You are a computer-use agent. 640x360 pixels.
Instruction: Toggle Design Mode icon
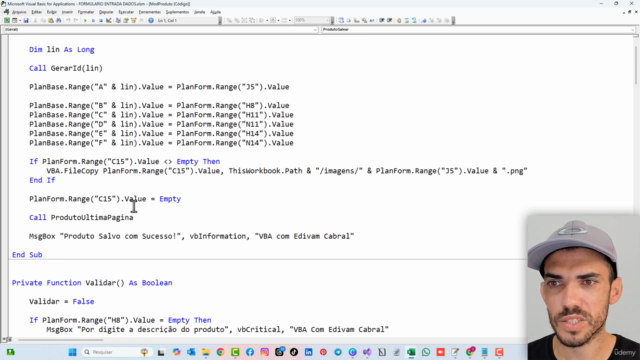pyautogui.click(x=109, y=20)
